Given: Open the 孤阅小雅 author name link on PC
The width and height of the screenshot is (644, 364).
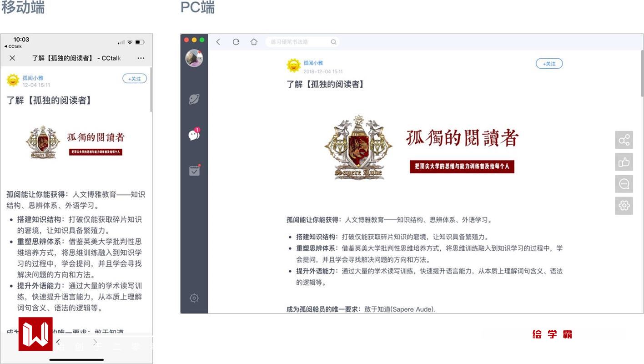Looking at the screenshot, I should point(313,63).
